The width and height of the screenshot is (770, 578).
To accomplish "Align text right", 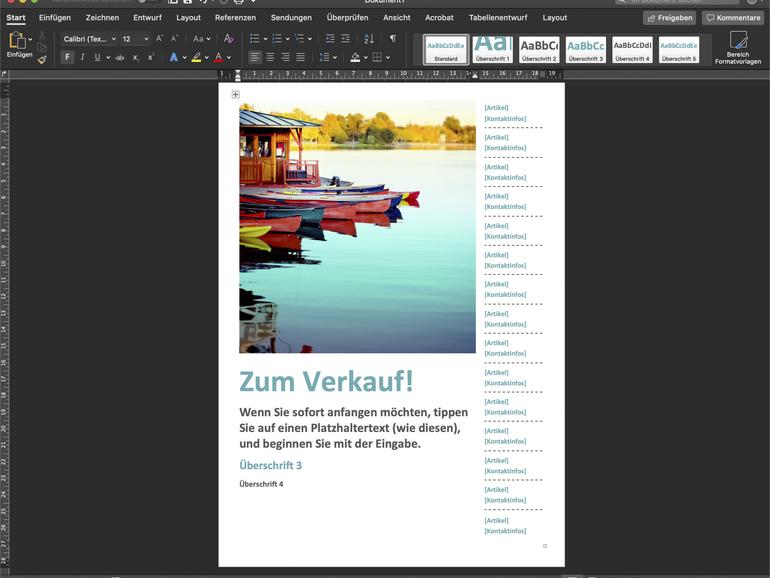I will click(285, 57).
